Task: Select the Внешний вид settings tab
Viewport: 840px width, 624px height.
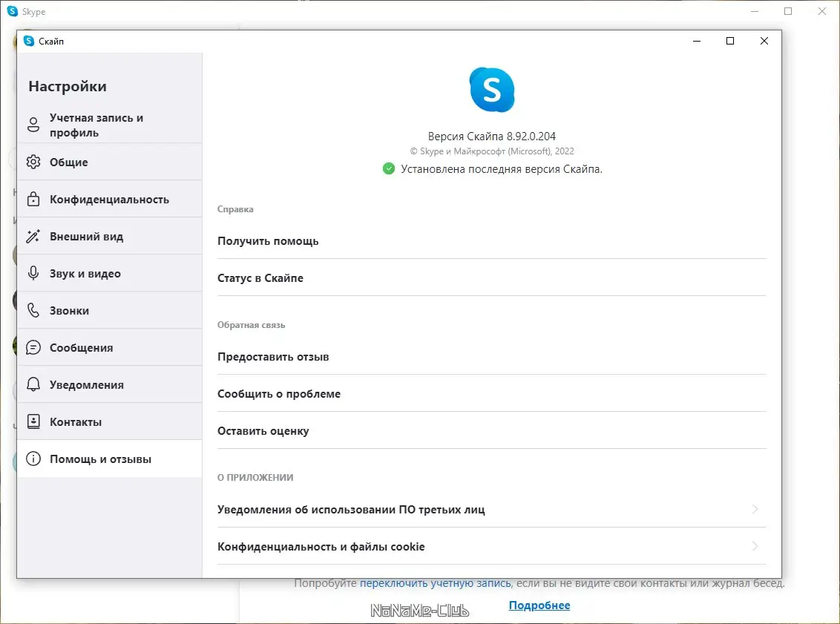Action: pos(110,236)
